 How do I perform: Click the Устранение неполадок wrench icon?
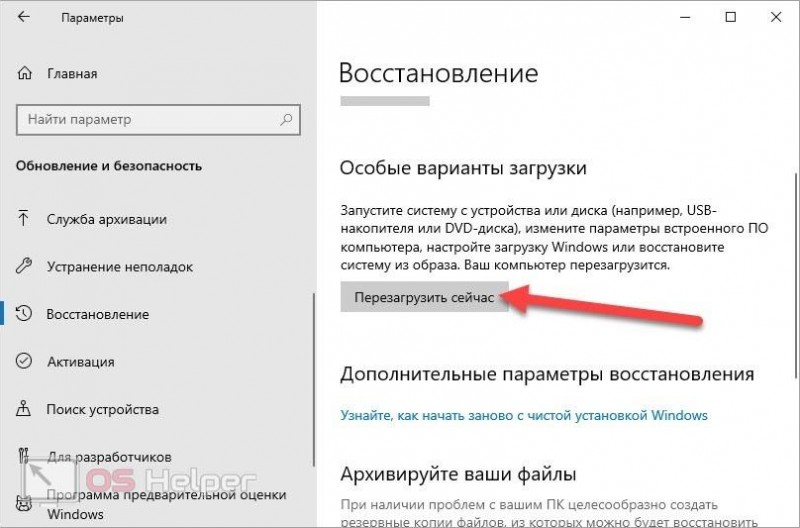(x=23, y=266)
